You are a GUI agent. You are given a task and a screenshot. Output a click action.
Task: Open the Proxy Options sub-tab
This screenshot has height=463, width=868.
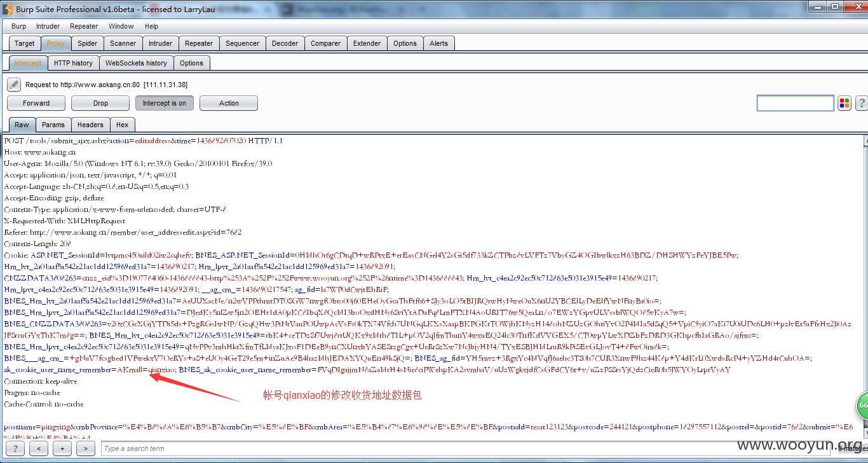point(191,63)
